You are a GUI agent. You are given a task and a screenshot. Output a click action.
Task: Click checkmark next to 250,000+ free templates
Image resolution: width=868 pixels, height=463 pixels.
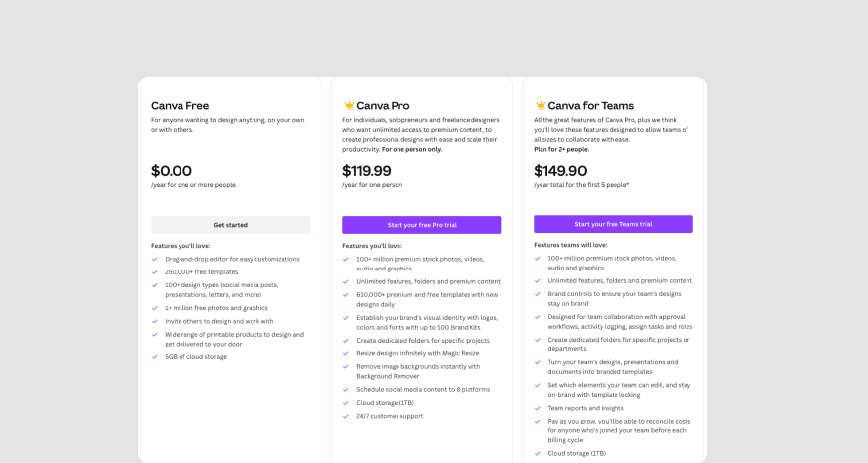click(x=155, y=272)
